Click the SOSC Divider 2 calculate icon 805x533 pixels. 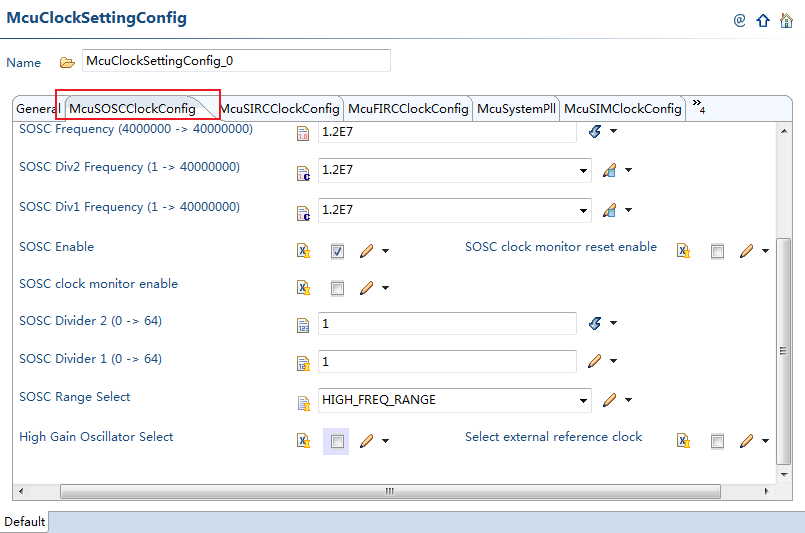[595, 323]
